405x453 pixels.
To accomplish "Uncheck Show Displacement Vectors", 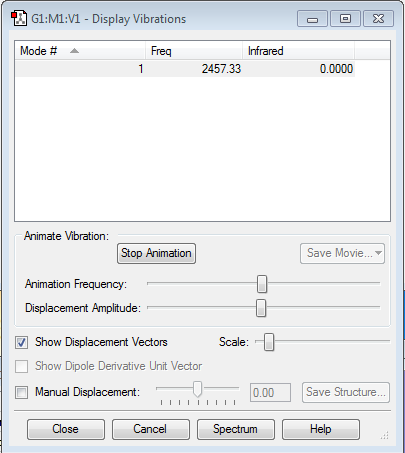I will (x=22, y=342).
